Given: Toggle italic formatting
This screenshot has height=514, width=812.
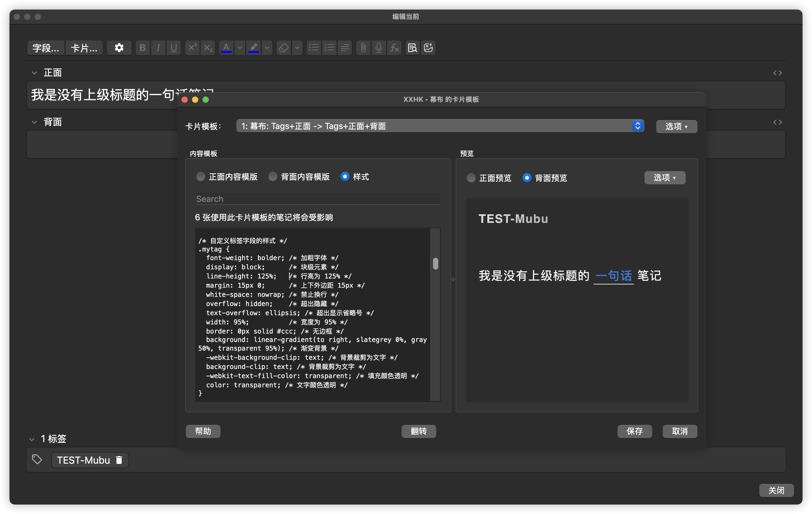Looking at the screenshot, I should click(x=158, y=48).
